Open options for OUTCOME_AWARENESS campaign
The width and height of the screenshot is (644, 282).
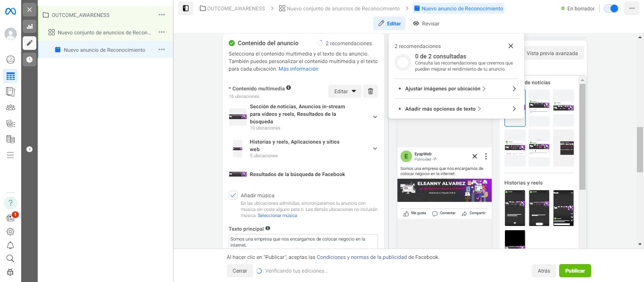[162, 15]
